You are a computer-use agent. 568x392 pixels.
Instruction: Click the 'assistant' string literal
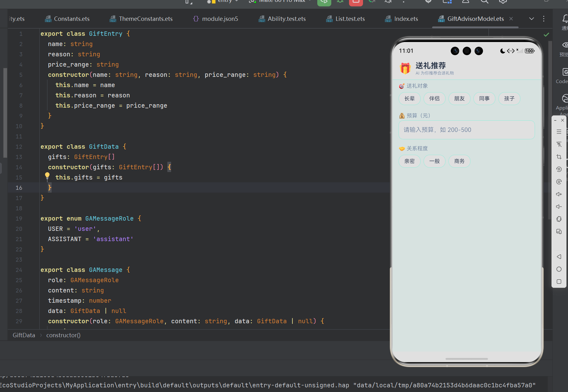(x=113, y=239)
